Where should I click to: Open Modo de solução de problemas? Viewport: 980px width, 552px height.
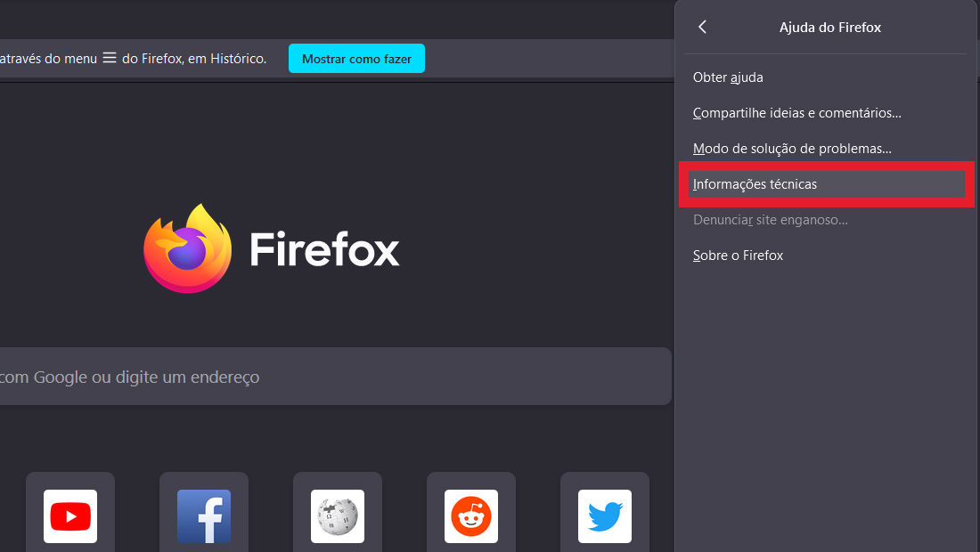pyautogui.click(x=826, y=149)
